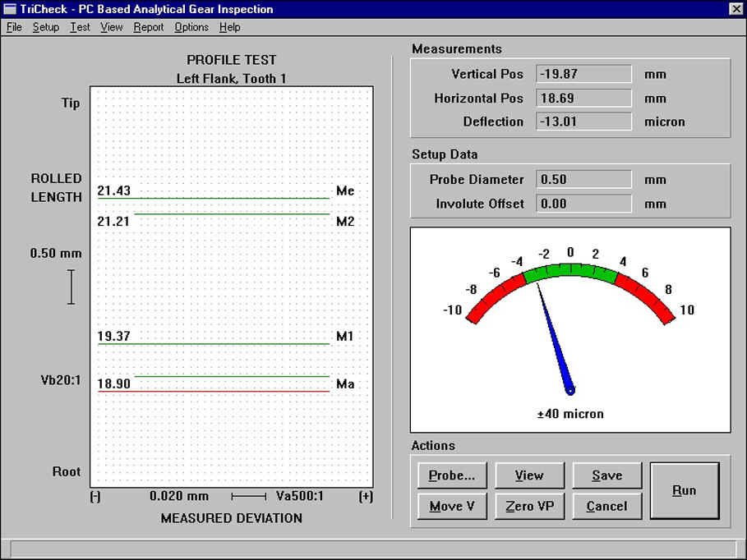This screenshot has height=560, width=747.
Task: Click the Save button
Action: (607, 475)
